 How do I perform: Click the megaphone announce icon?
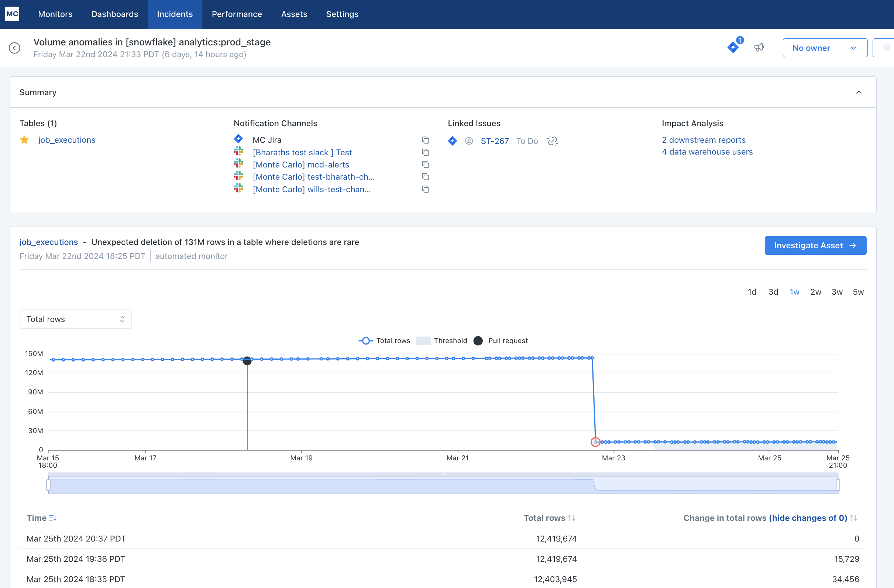coord(759,47)
